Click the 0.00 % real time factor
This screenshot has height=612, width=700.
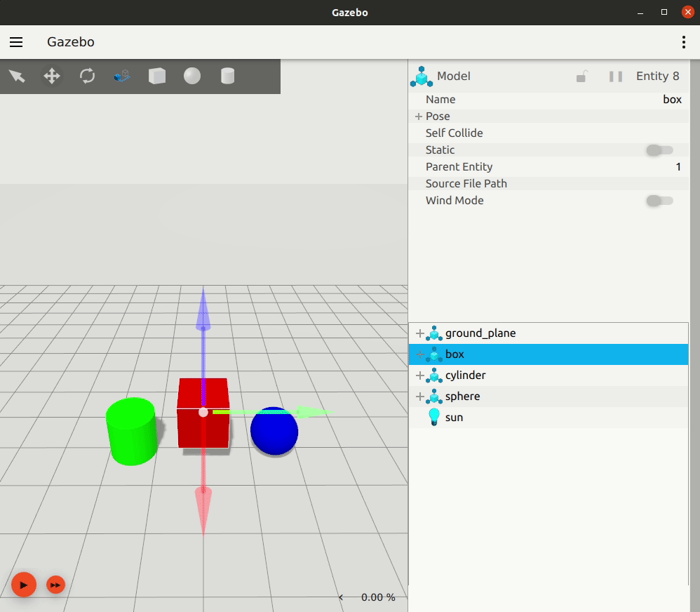(378, 597)
